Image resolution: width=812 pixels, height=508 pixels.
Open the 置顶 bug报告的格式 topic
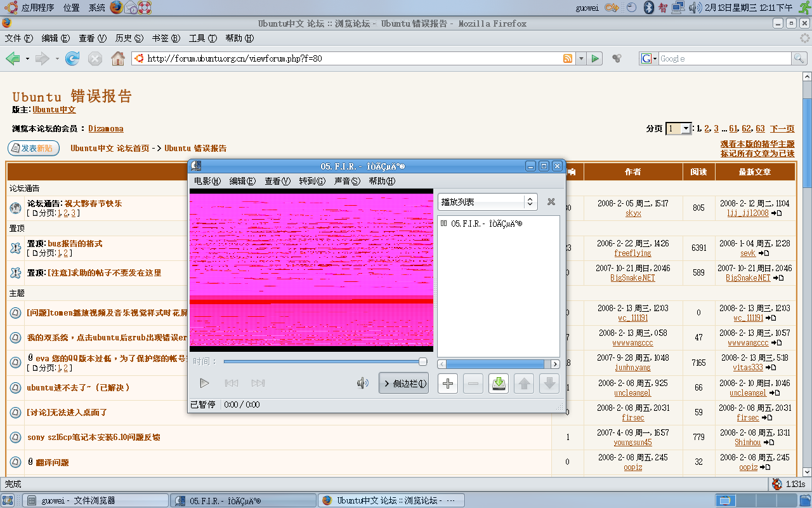75,243
